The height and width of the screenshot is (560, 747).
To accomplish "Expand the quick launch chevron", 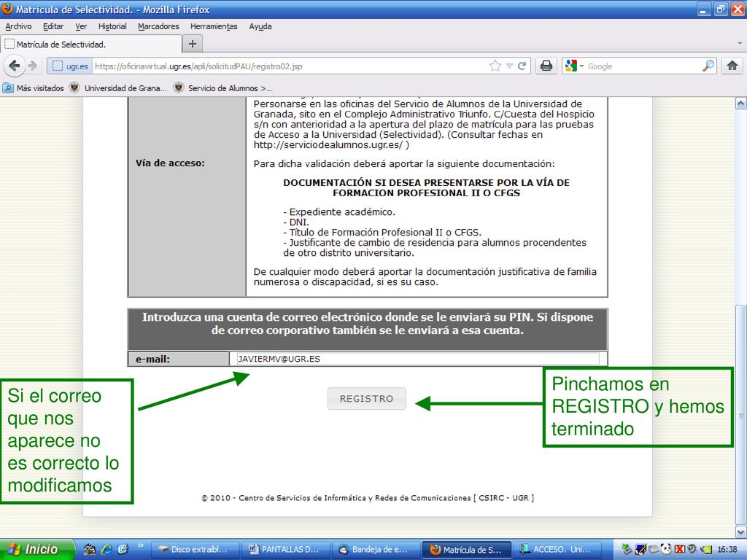I will (x=141, y=545).
